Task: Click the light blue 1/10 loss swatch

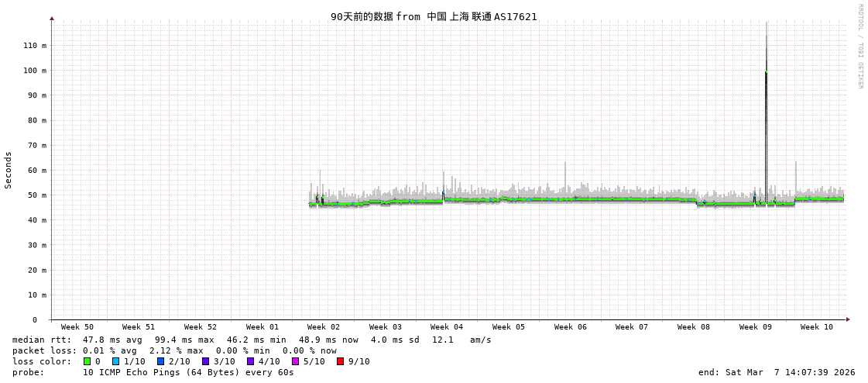Action: (115, 361)
